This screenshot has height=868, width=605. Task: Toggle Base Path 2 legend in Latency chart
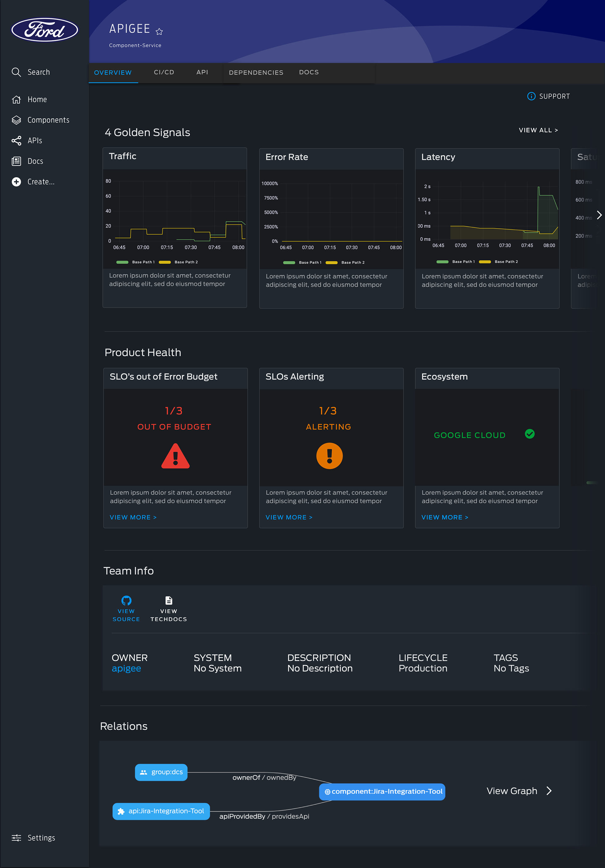coord(498,262)
